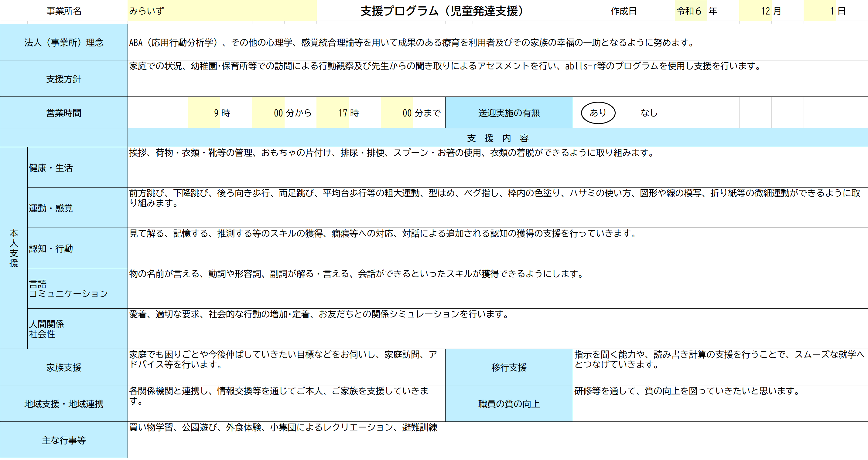Click the 職員の質の向上 label cell

[x=509, y=404]
